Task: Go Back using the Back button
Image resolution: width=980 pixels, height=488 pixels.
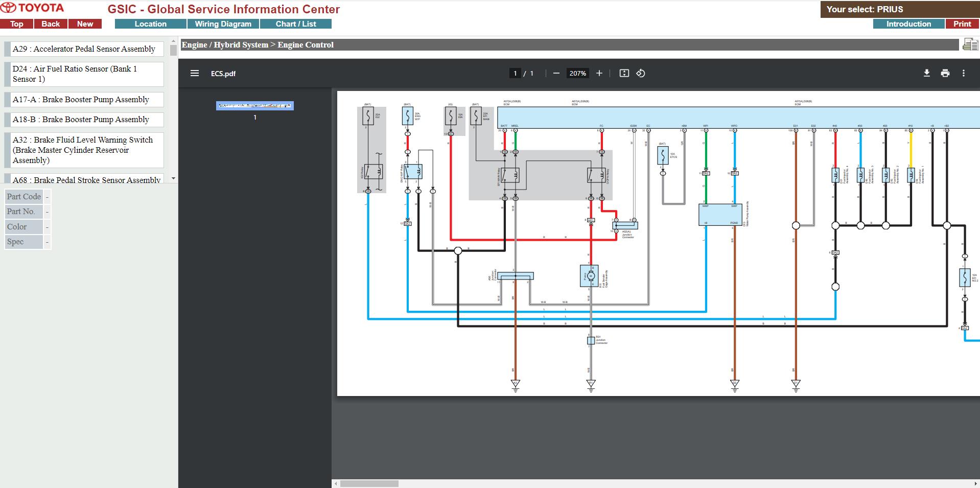Action: click(x=51, y=24)
